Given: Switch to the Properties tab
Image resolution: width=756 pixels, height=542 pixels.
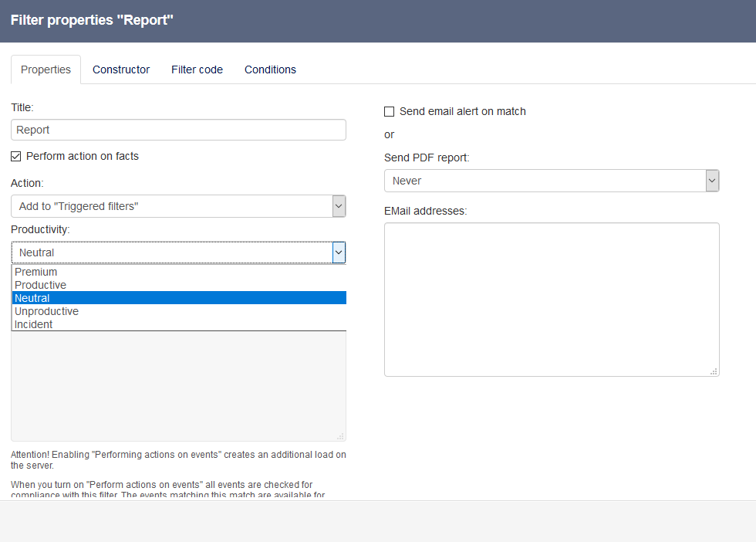Looking at the screenshot, I should pyautogui.click(x=46, y=69).
